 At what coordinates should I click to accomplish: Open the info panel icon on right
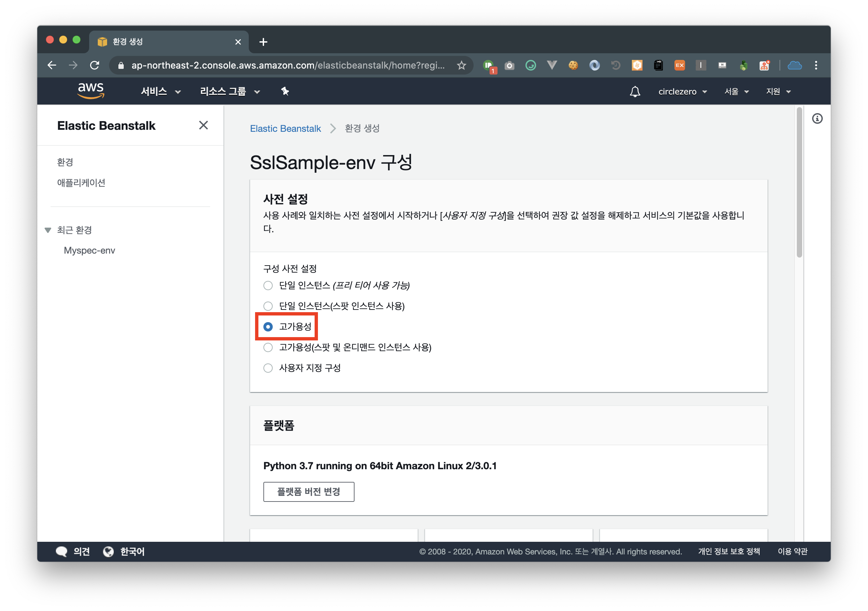point(817,119)
